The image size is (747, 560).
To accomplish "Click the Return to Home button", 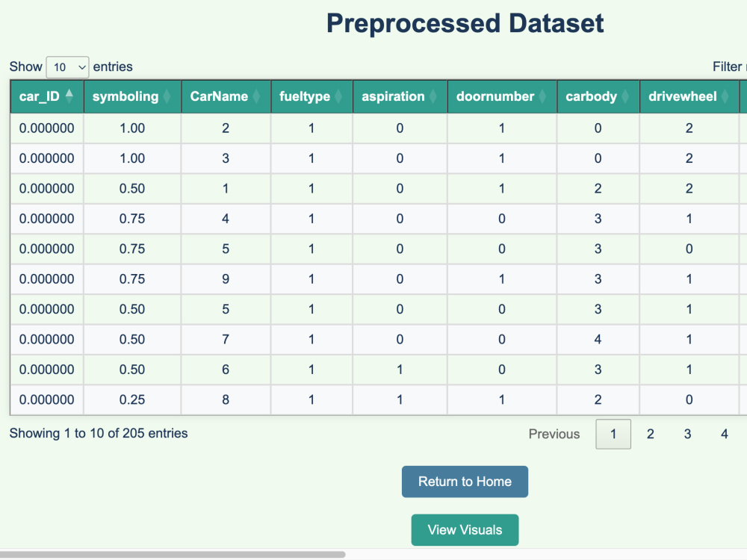I will [x=465, y=482].
